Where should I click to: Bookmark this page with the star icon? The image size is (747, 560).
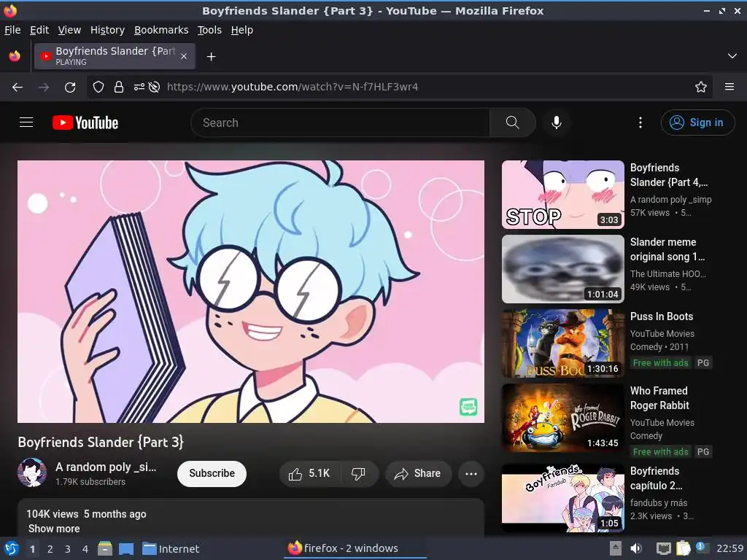click(x=700, y=87)
